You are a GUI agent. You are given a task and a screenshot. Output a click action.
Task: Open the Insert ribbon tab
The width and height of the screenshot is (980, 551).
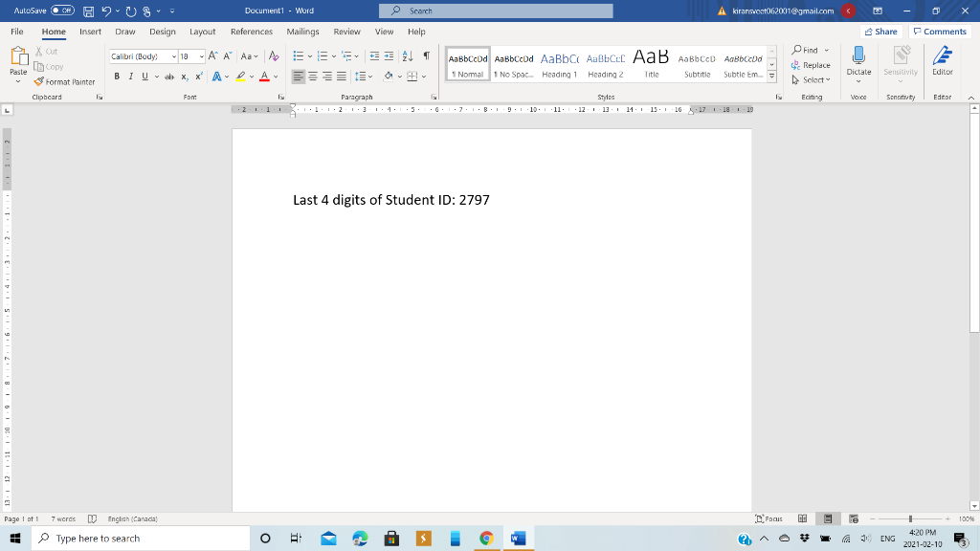click(89, 31)
